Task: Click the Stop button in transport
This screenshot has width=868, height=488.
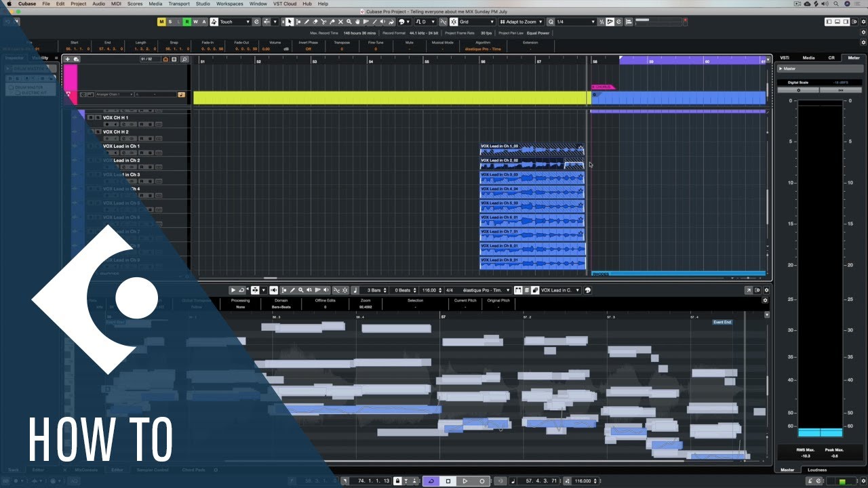Action: click(x=448, y=481)
